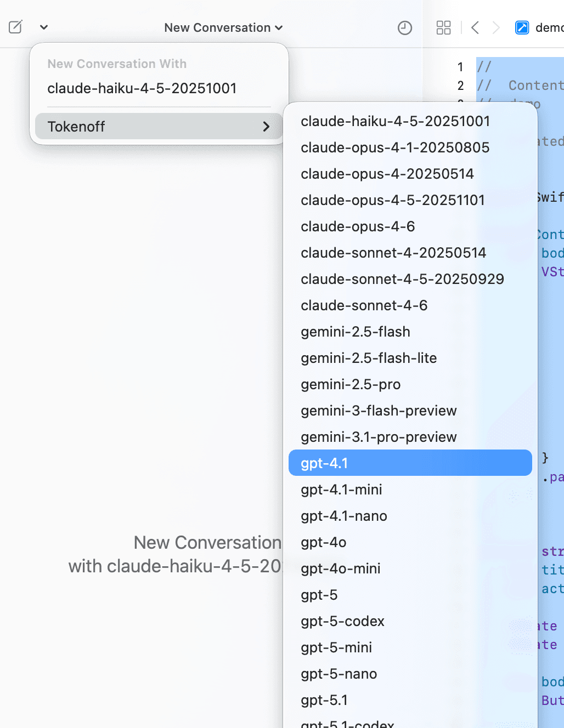Select gemini-2.5-flash-lite model
Screen dimensions: 564x728
pos(369,358)
